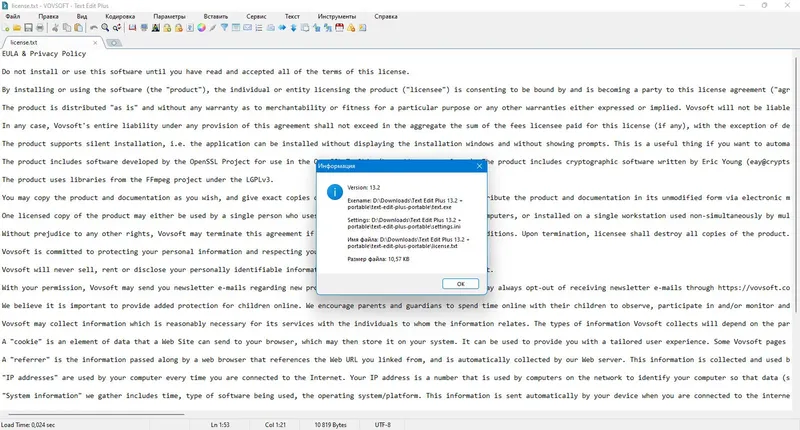Open the Текст menu
This screenshot has width=800, height=430.
coord(292,16)
